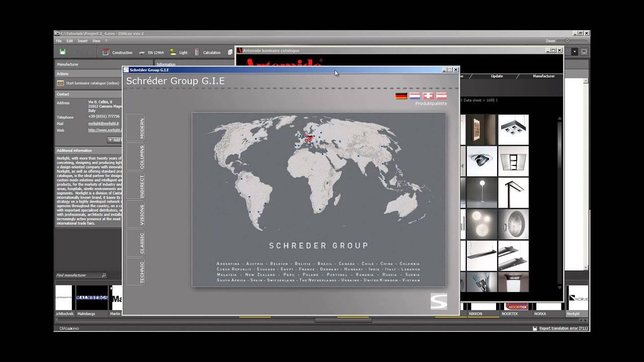Select the adjustable recessed spotlight thumbnail
Viewport: 644px width, 362px height.
481,161
